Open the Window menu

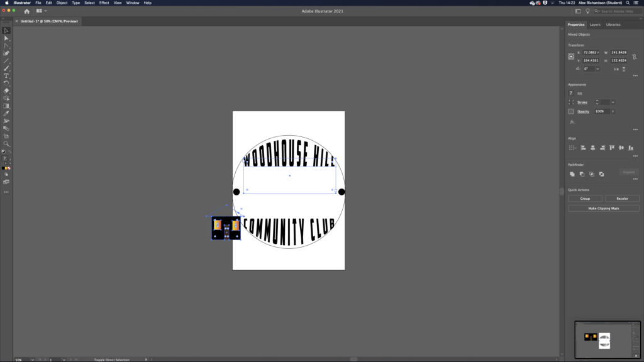click(x=133, y=3)
